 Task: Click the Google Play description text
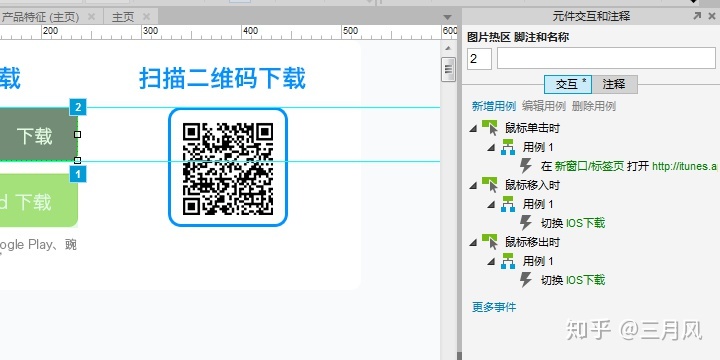click(x=39, y=245)
